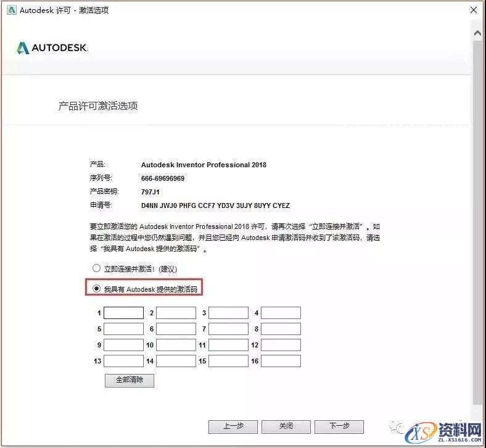Proceed with the "下一步" button

click(339, 426)
